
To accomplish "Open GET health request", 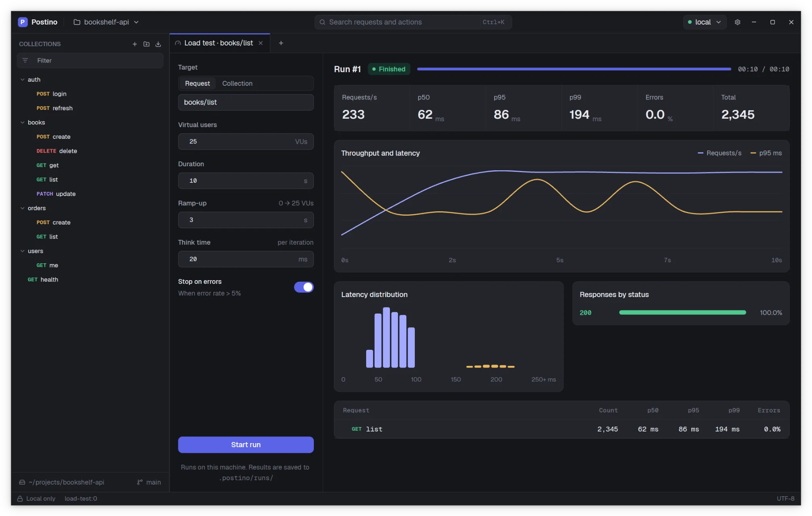I will (x=91, y=279).
